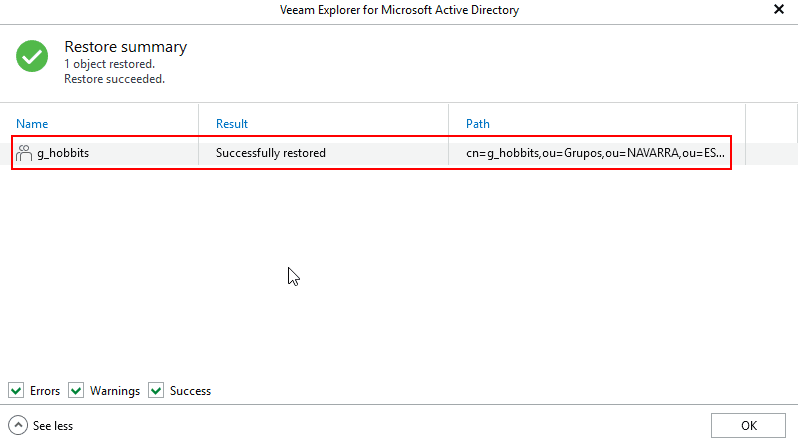Screen dimensions: 798x440
Task: Click the Restore summary heading
Action: (125, 47)
